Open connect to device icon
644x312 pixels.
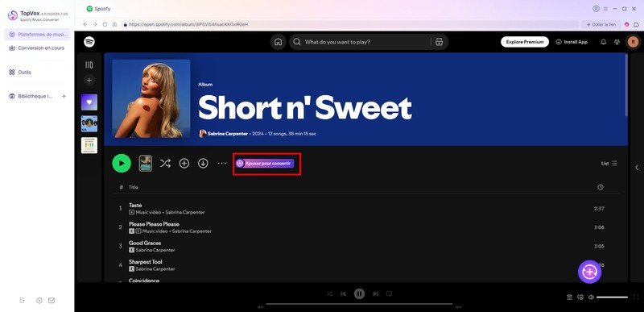(580, 297)
